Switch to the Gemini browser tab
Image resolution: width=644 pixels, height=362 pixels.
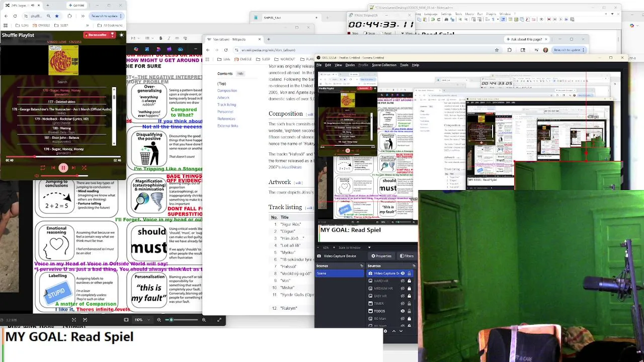pos(76,5)
